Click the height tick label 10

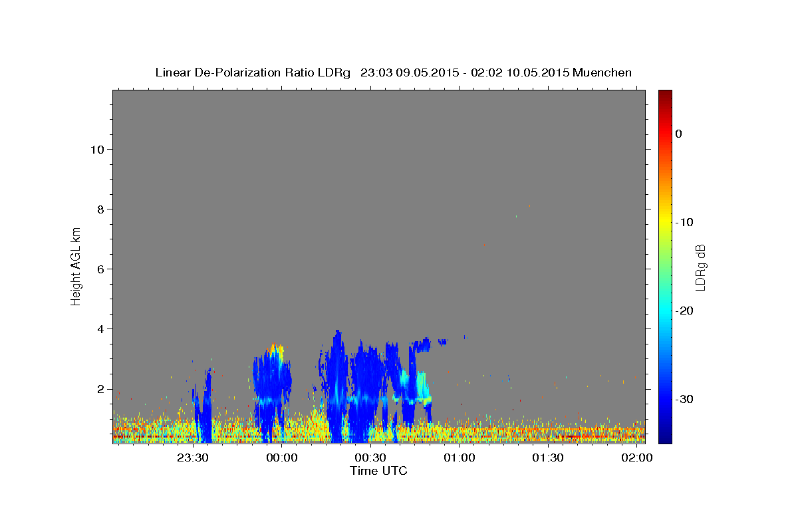(96, 149)
